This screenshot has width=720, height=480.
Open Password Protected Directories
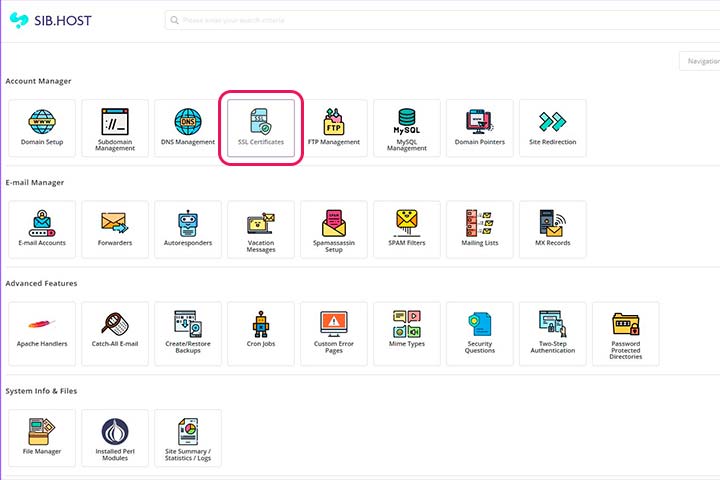click(626, 333)
